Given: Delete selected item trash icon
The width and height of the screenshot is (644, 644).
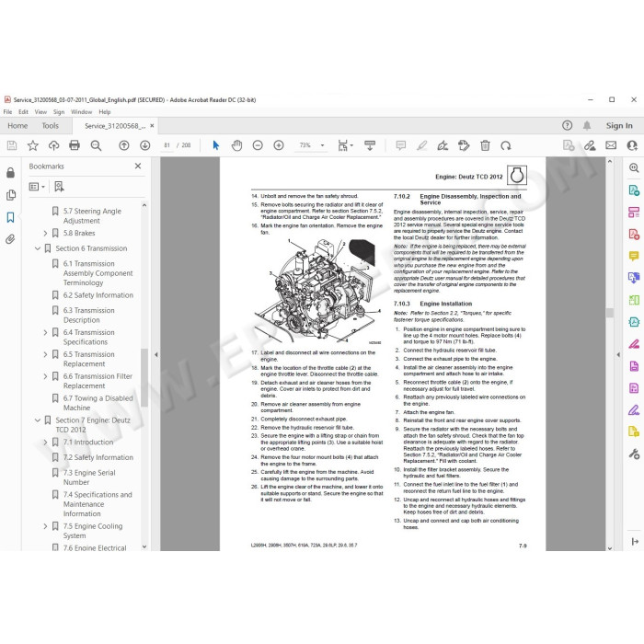Looking at the screenshot, I should (x=485, y=145).
